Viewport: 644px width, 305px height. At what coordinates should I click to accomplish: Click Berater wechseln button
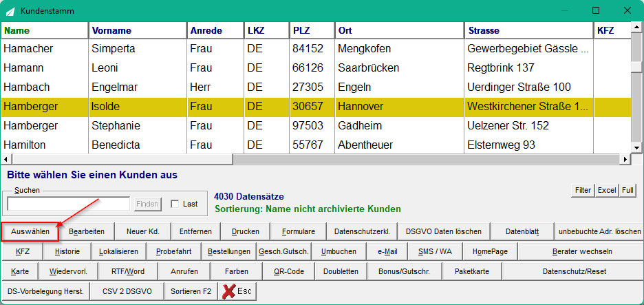point(580,251)
